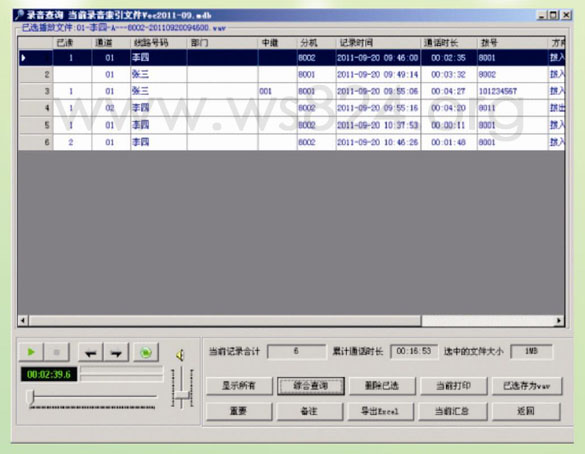Click the row selector for record 6
585x454 pixels.
click(x=36, y=142)
